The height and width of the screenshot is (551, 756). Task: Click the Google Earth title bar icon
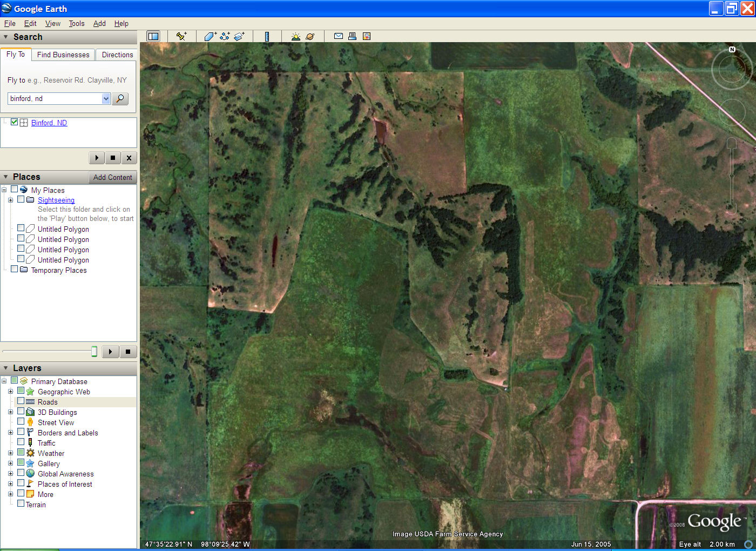tap(6, 9)
